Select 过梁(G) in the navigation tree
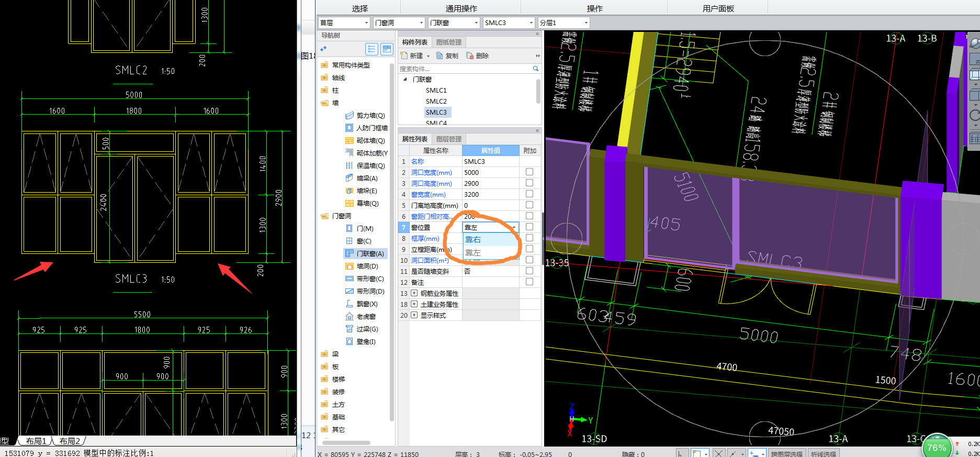 coord(362,329)
